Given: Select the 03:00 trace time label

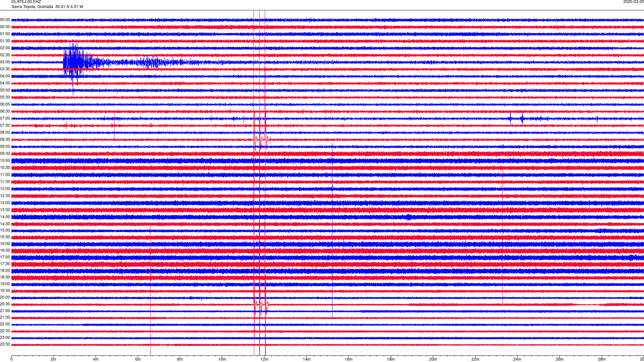Looking at the screenshot, I should tap(5, 62).
